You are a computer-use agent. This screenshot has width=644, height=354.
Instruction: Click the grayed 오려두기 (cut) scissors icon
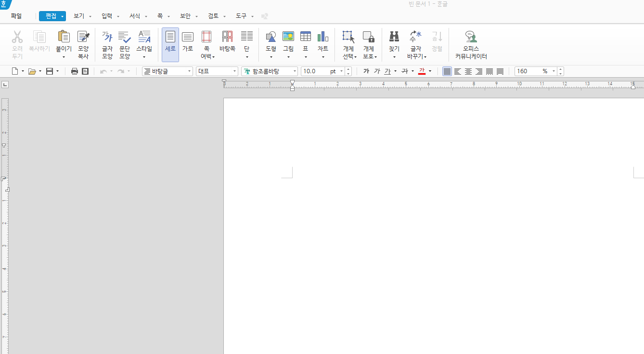point(17,37)
